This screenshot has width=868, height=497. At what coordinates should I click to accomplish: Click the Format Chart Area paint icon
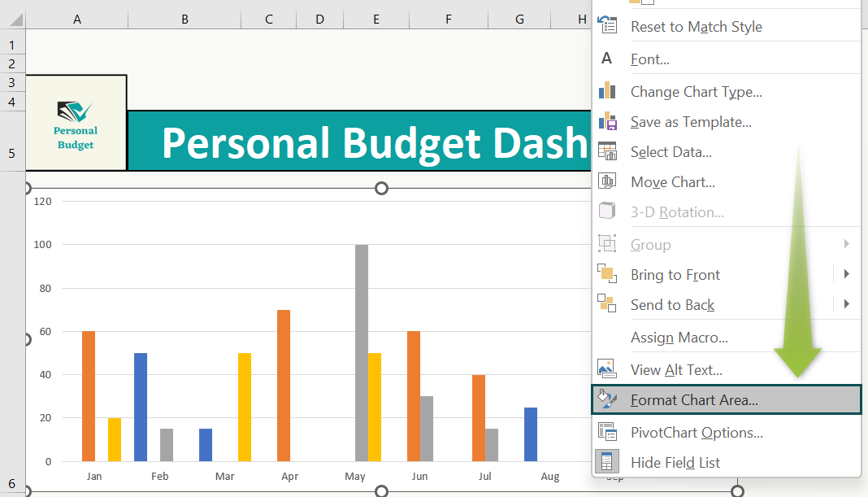(x=607, y=399)
